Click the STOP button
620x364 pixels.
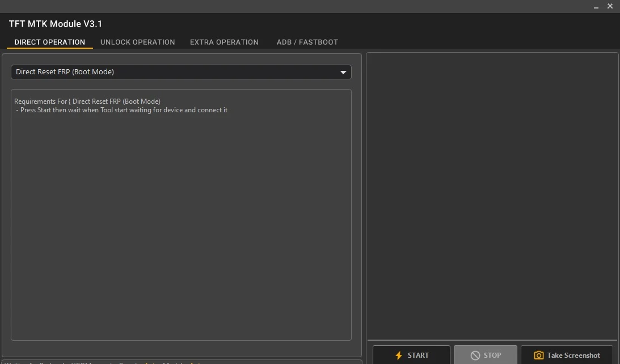[486, 355]
